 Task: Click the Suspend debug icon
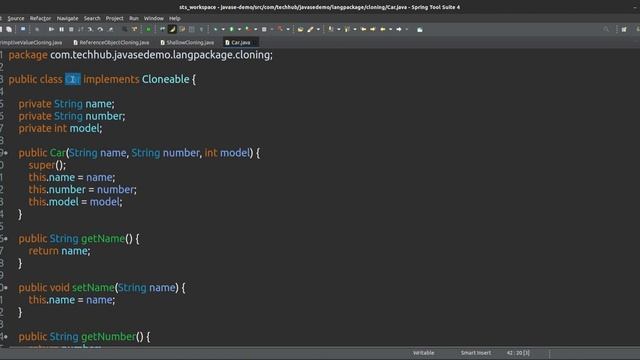62,29
